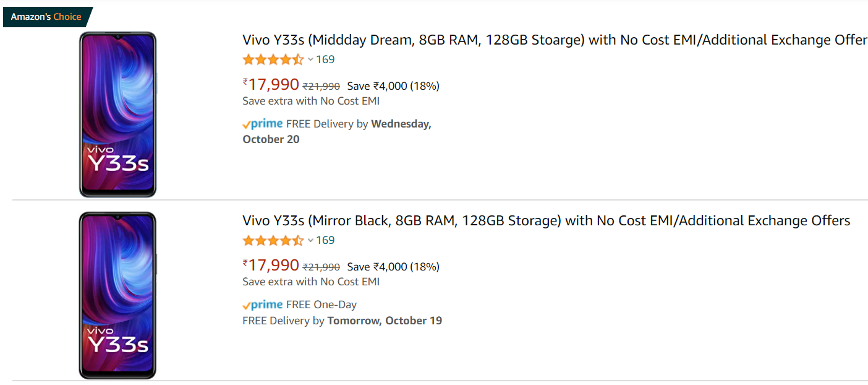Expand the ratings chevron for the Mirror Black phone
Screen dimensions: 868x385
(310, 241)
